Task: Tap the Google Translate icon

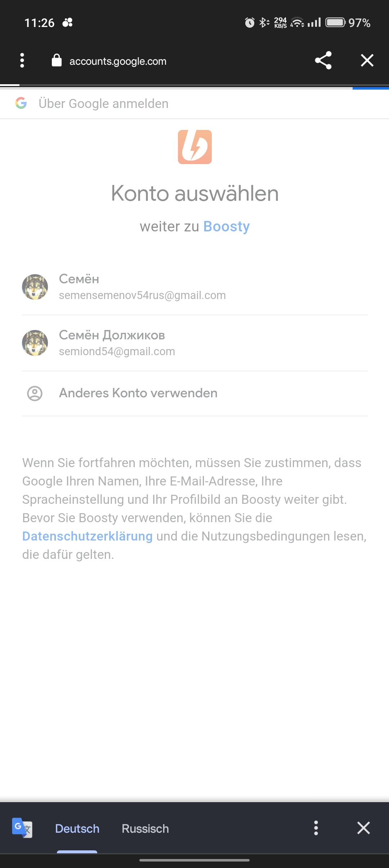Action: pos(22,828)
